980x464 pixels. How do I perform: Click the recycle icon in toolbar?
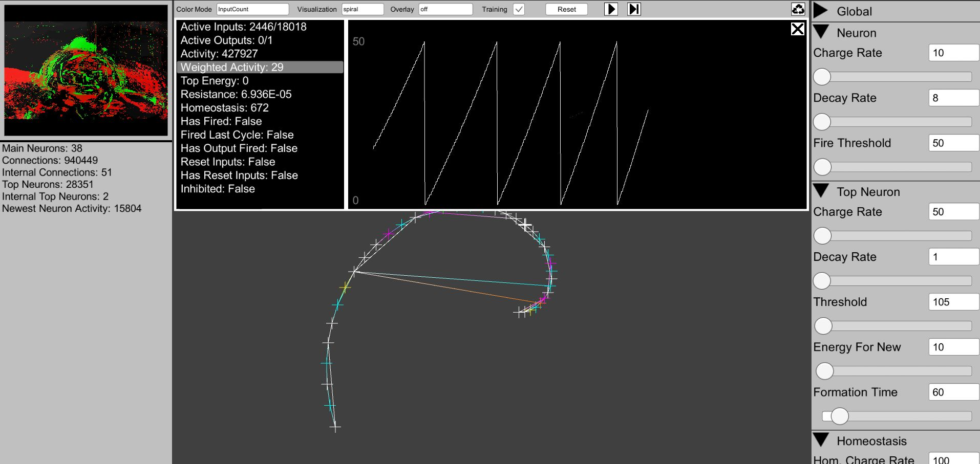pos(798,9)
